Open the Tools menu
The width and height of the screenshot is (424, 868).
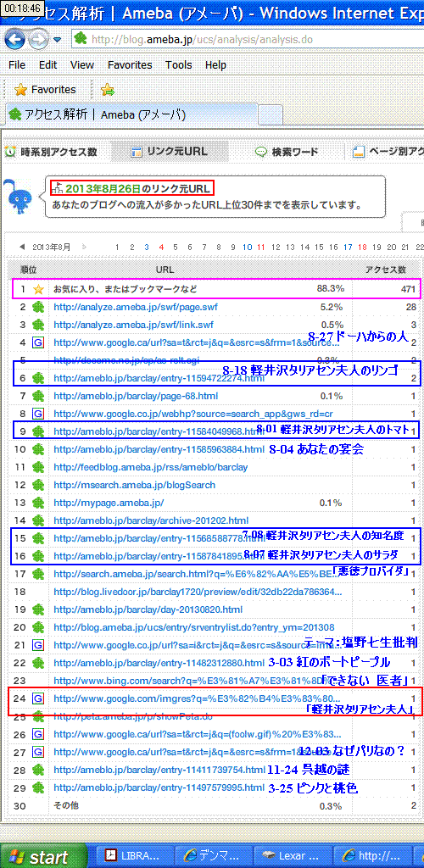point(179,64)
